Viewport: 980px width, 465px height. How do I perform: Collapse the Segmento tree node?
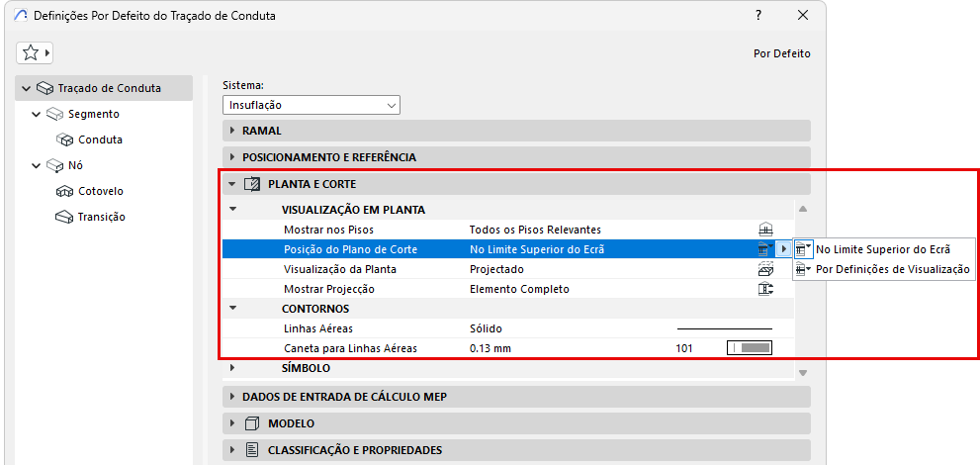click(x=37, y=115)
